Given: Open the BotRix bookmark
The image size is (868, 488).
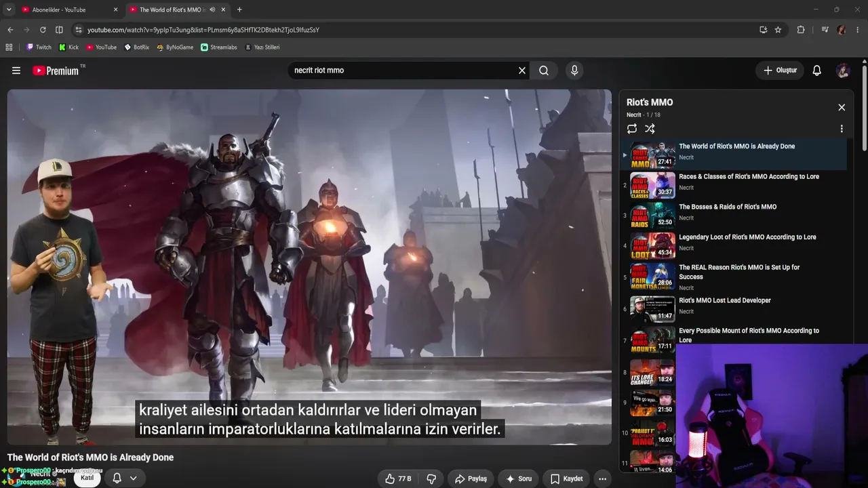Looking at the screenshot, I should tap(136, 47).
